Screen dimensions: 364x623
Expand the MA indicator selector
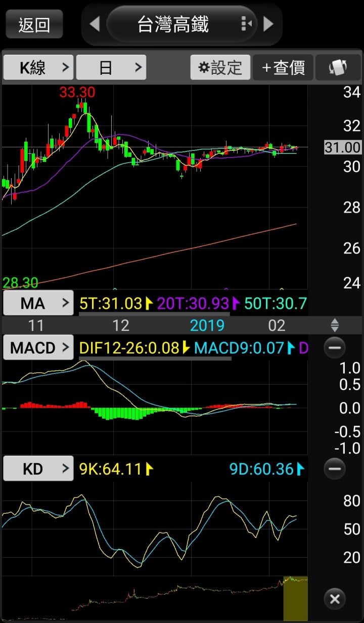pos(38,303)
